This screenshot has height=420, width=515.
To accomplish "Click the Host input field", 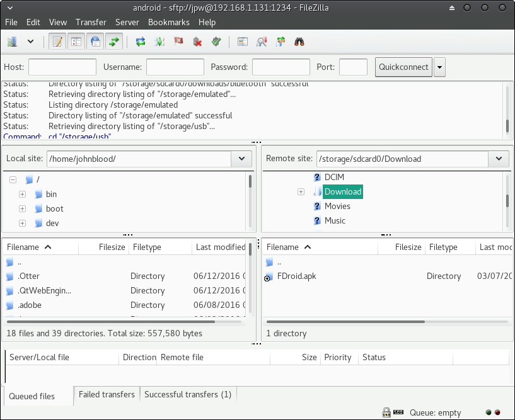I will tap(62, 67).
